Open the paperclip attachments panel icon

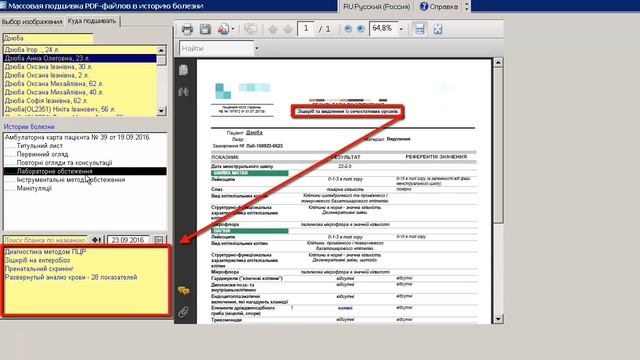click(184, 312)
